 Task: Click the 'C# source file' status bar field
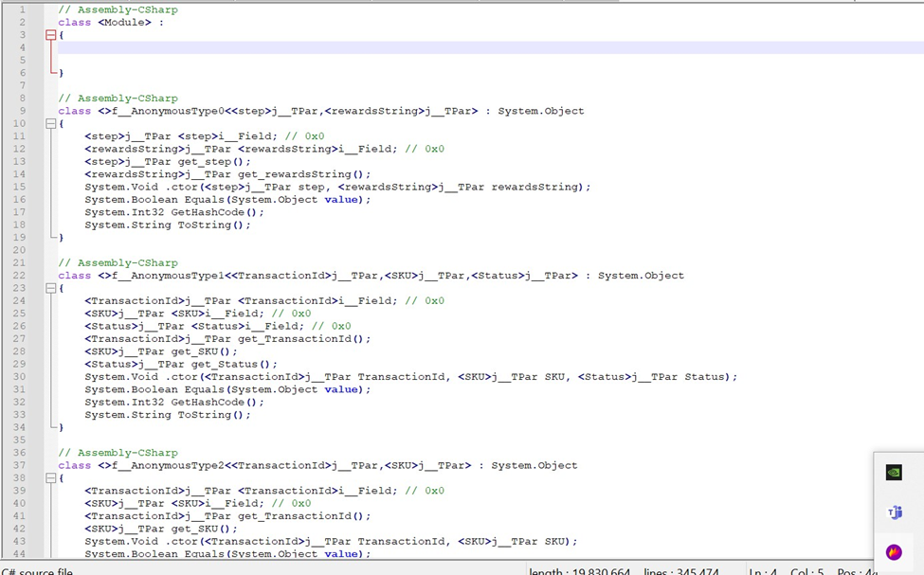(38, 570)
